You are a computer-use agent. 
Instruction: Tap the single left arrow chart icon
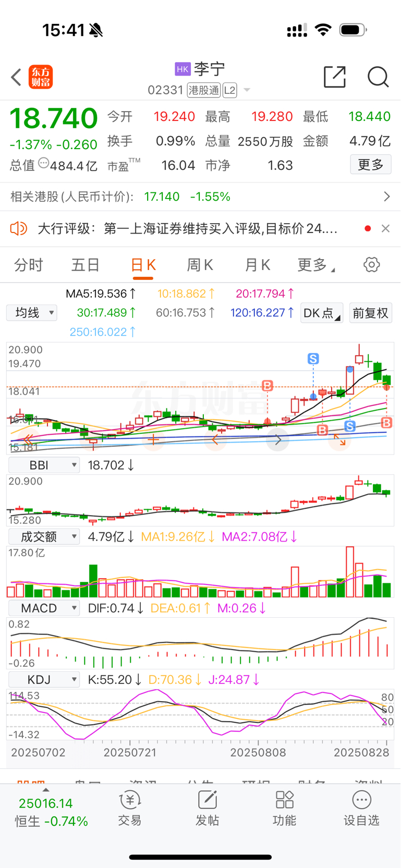[215, 441]
